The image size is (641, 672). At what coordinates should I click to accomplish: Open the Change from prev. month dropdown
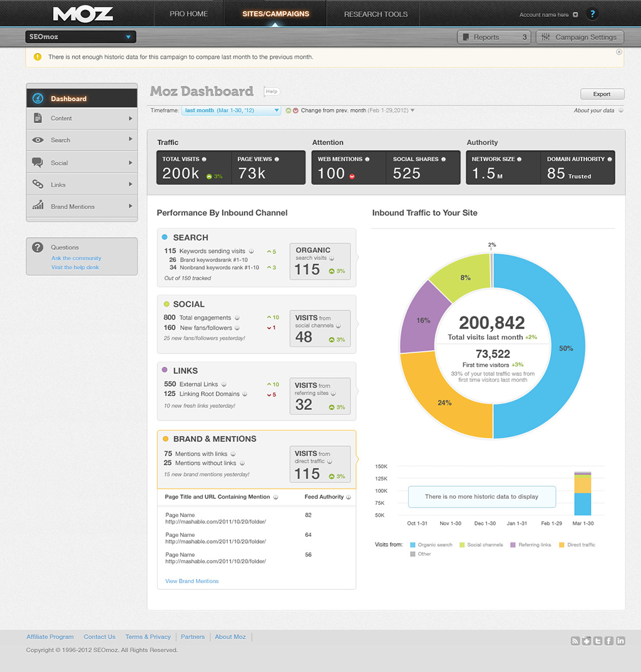(x=413, y=110)
